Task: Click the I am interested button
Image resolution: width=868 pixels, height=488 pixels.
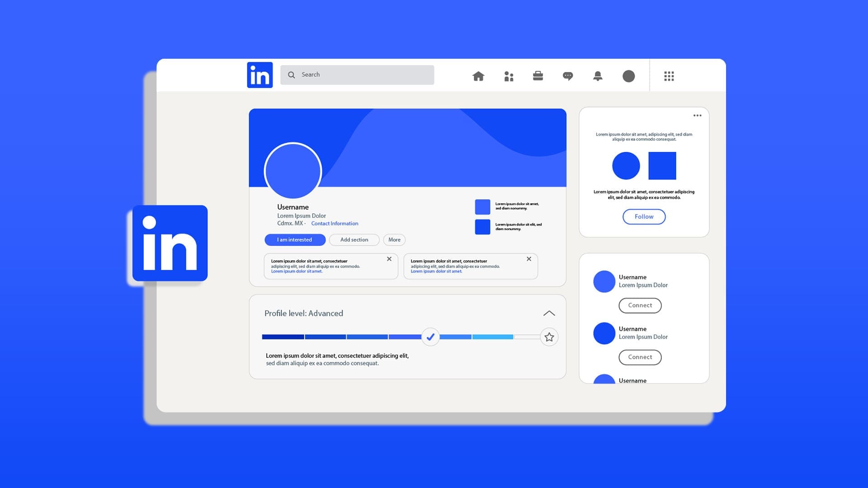Action: coord(294,239)
